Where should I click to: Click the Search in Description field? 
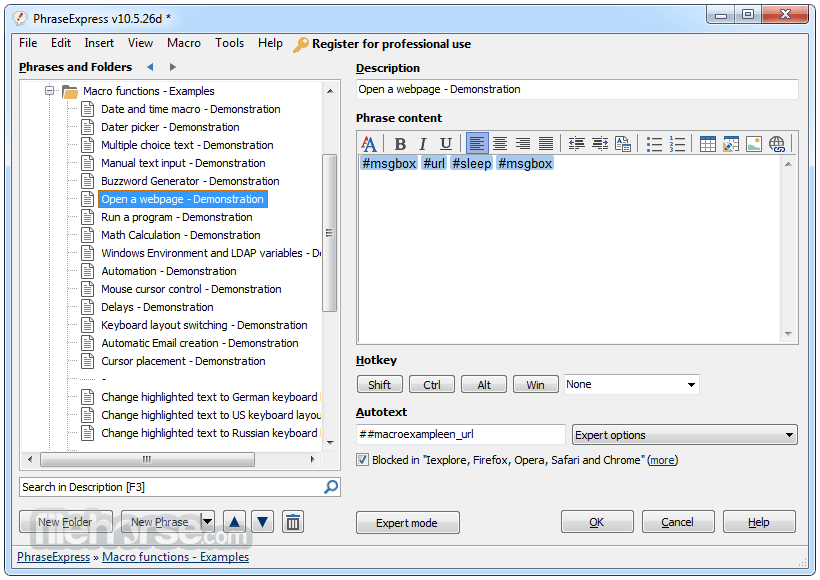click(170, 487)
